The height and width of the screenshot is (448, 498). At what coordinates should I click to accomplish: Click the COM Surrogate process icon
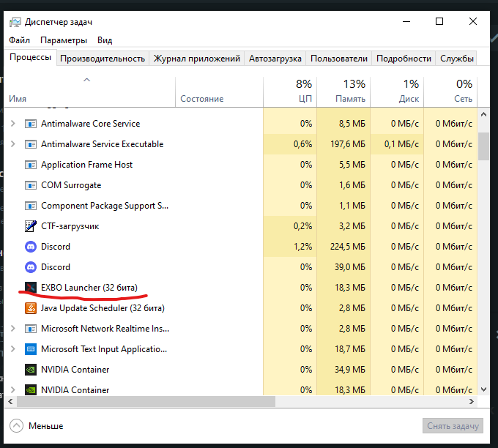[x=31, y=185]
